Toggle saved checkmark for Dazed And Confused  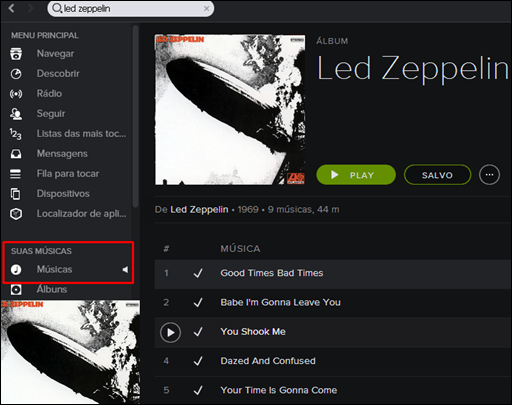coord(198,361)
